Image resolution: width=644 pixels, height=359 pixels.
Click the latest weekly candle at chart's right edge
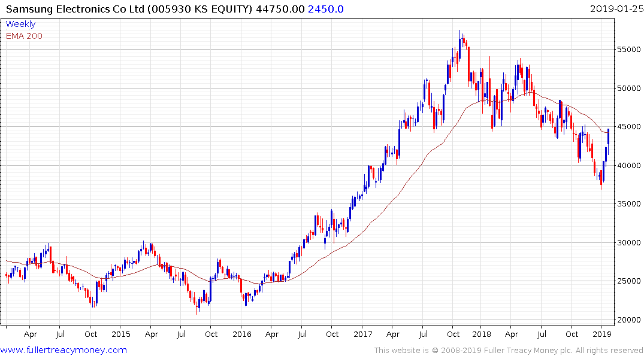pos(608,142)
